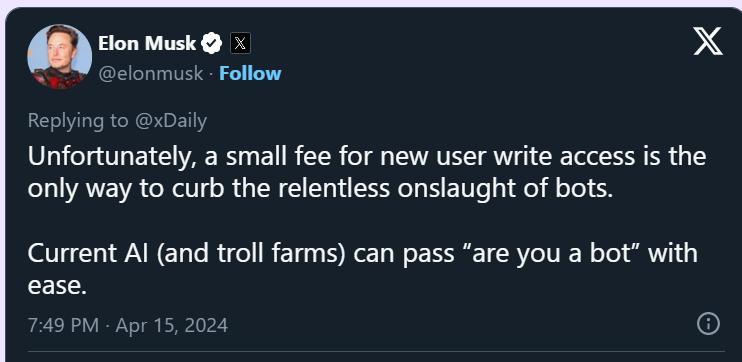This screenshot has height=362, width=742.
Task: Click the 'Replying to' label text
Action: tap(78, 121)
